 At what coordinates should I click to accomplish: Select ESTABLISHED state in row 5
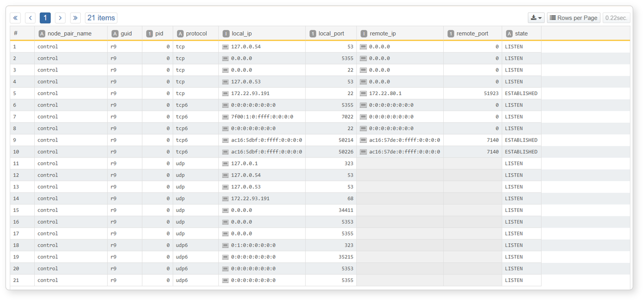pos(521,93)
